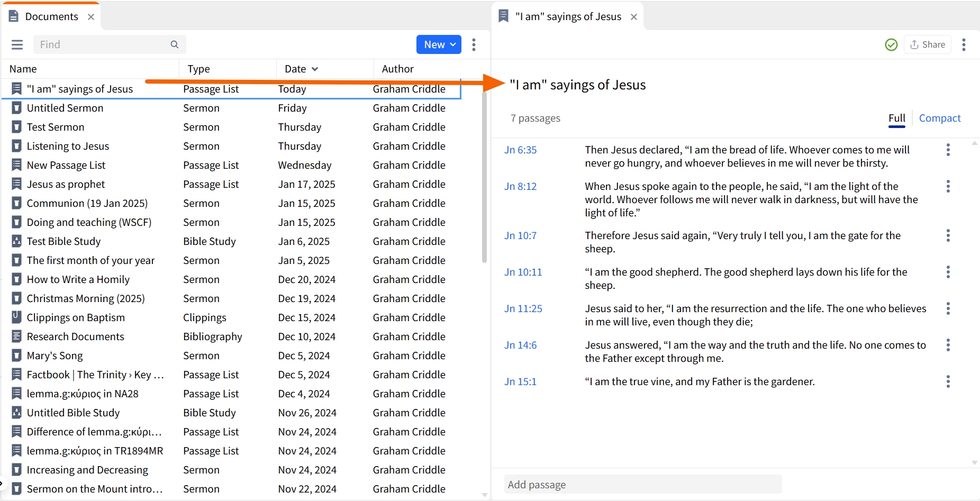Open Doing and teaching (WSCF) sermon
Viewport: 980px width, 501px height.
click(x=89, y=222)
